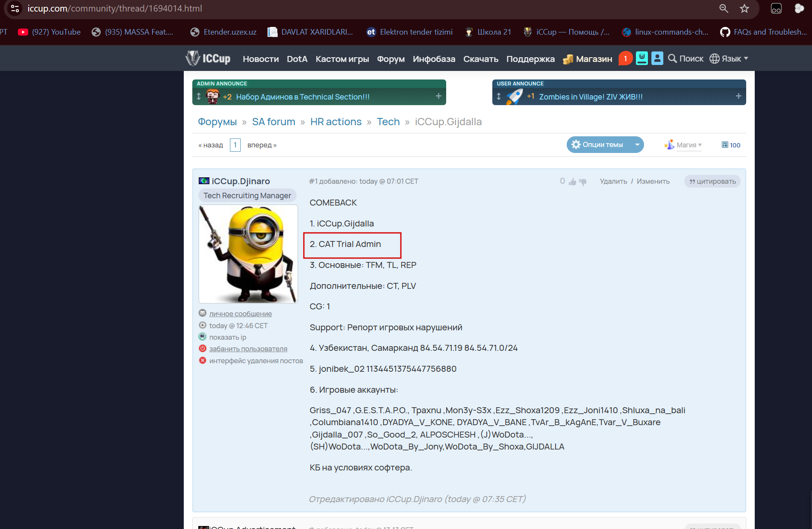The height and width of the screenshot is (529, 812).
Task: Click the thumbs-up like icon
Action: (x=573, y=182)
